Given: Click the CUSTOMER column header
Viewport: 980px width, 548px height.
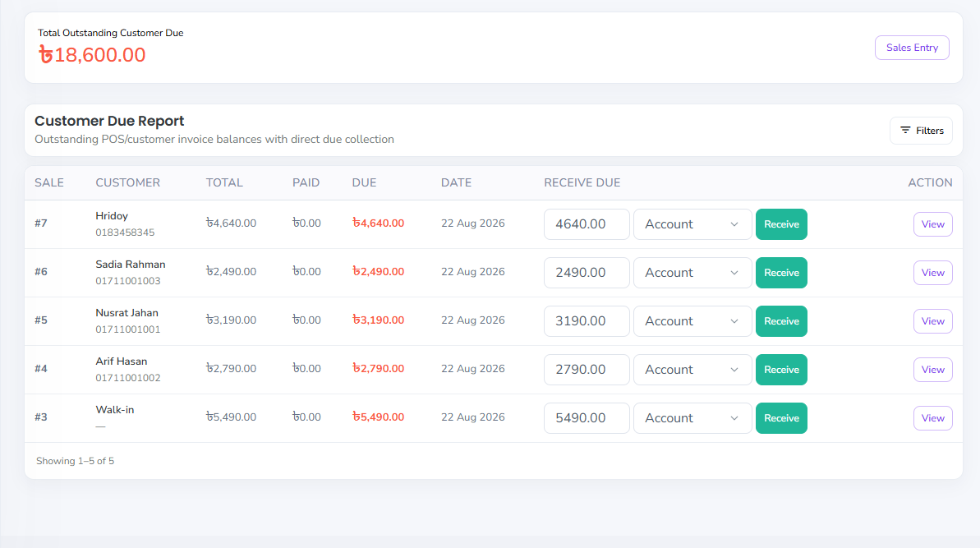Looking at the screenshot, I should (127, 182).
